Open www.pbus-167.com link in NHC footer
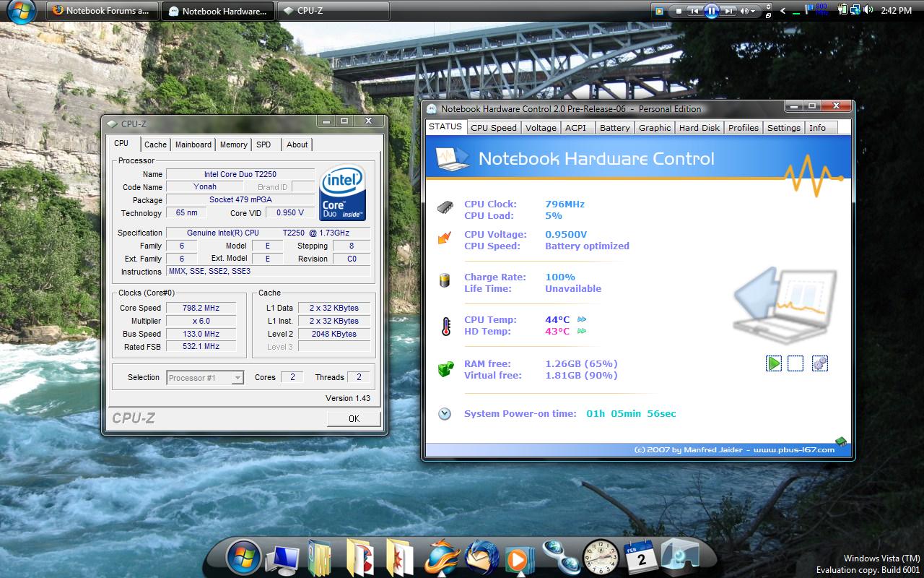 click(794, 449)
